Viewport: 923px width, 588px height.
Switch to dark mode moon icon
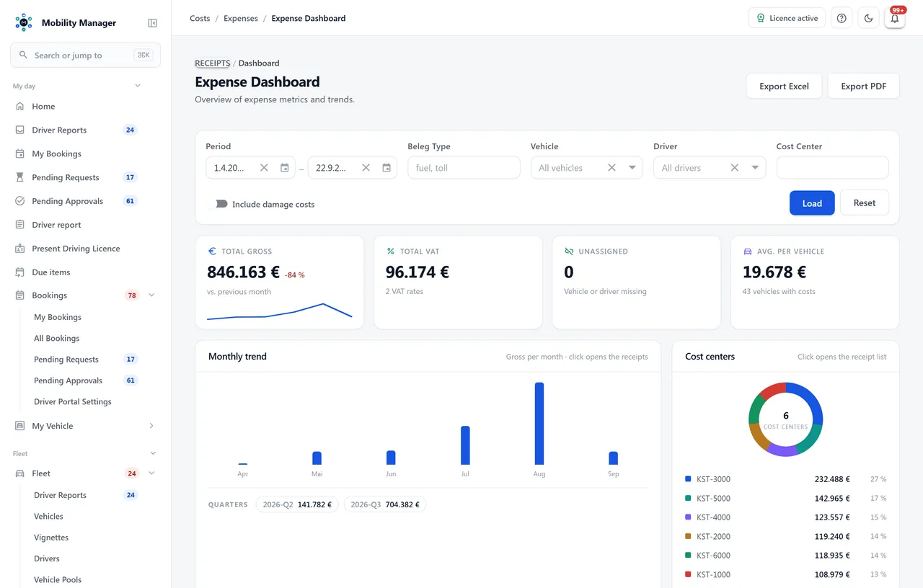click(868, 19)
